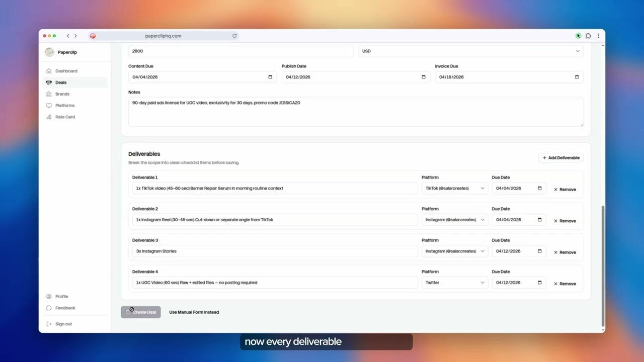Open the Deals section
The height and width of the screenshot is (362, 644).
(75, 82)
